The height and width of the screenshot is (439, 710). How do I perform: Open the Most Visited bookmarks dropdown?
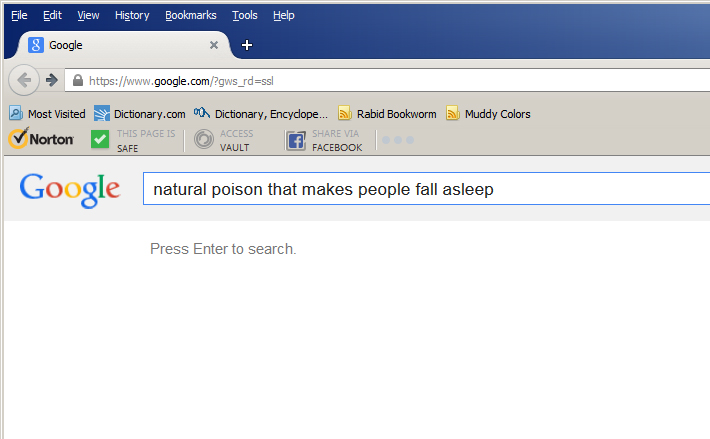coord(48,114)
